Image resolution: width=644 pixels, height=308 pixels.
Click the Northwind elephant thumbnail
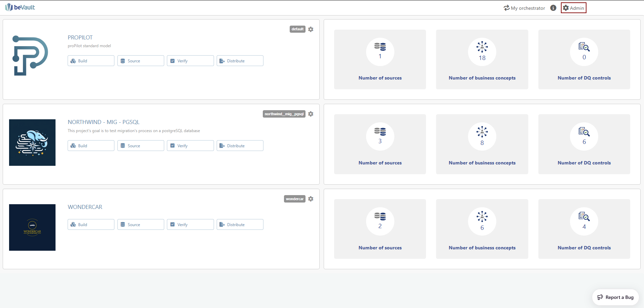[x=32, y=143]
